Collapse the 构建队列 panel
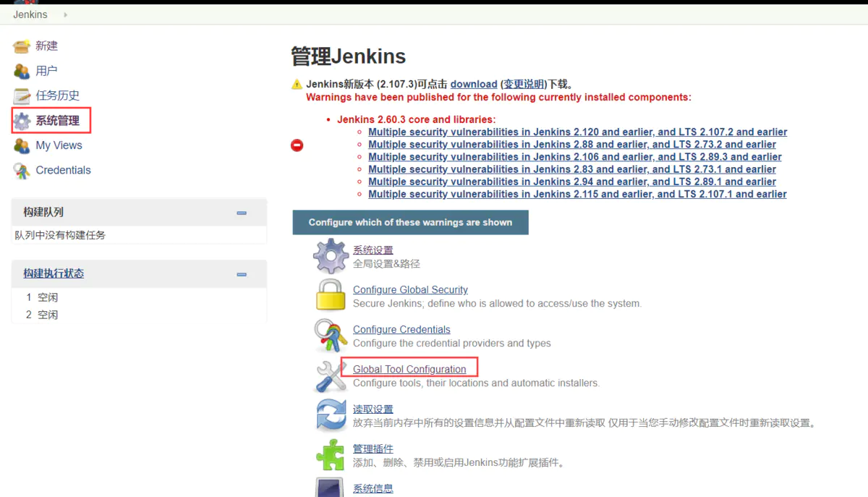 (242, 213)
